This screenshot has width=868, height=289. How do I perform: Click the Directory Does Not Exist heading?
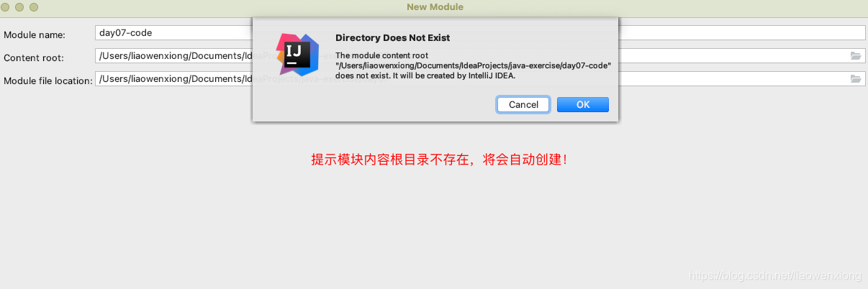click(393, 37)
